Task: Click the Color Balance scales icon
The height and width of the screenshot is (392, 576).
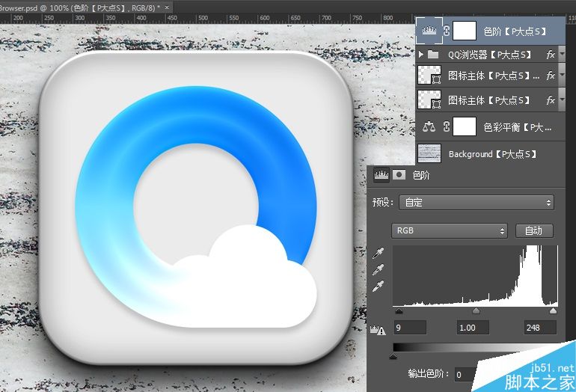Action: pyautogui.click(x=429, y=127)
